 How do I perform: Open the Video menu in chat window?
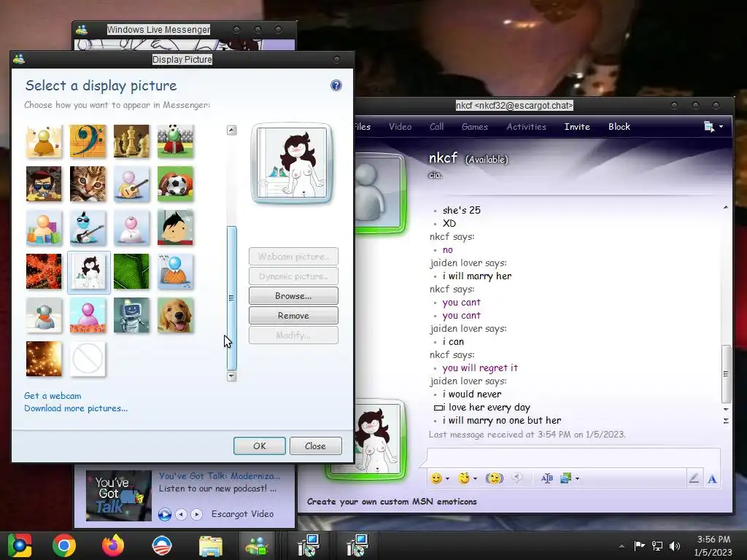(400, 127)
